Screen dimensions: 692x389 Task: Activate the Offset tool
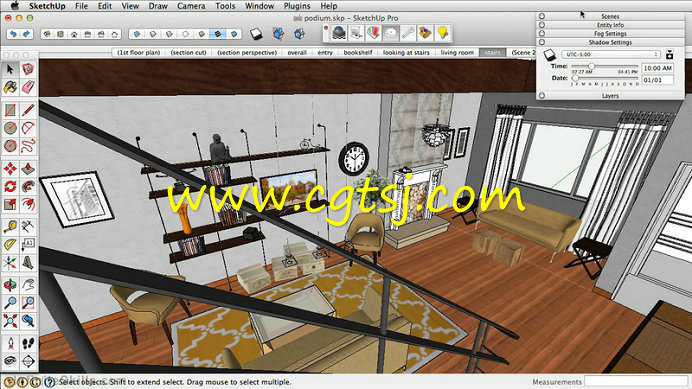[x=28, y=204]
